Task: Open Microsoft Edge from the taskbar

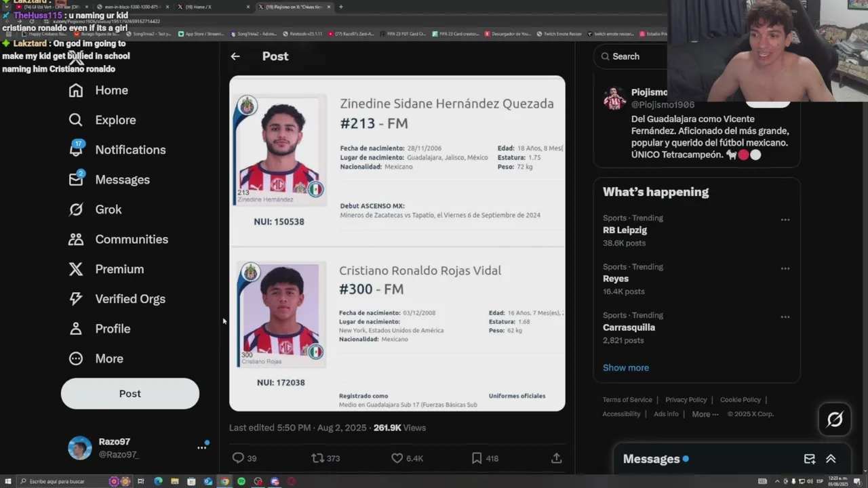Action: tap(158, 481)
